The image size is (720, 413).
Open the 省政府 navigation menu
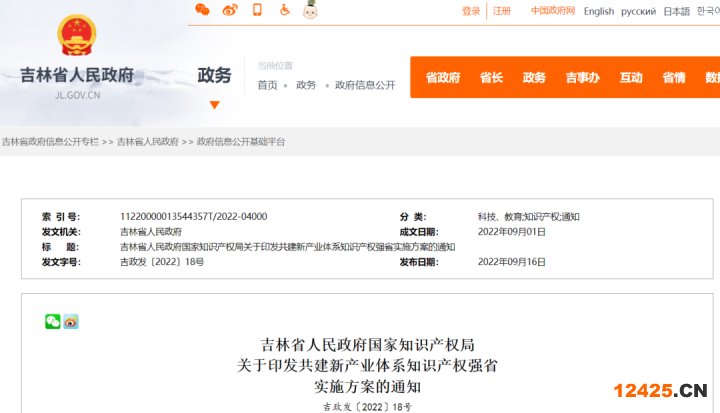point(443,77)
